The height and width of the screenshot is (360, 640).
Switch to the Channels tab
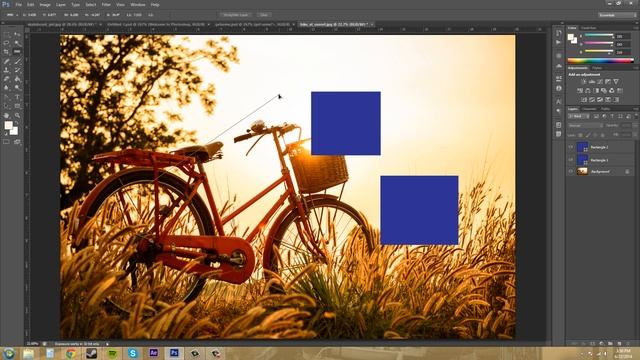[x=589, y=109]
